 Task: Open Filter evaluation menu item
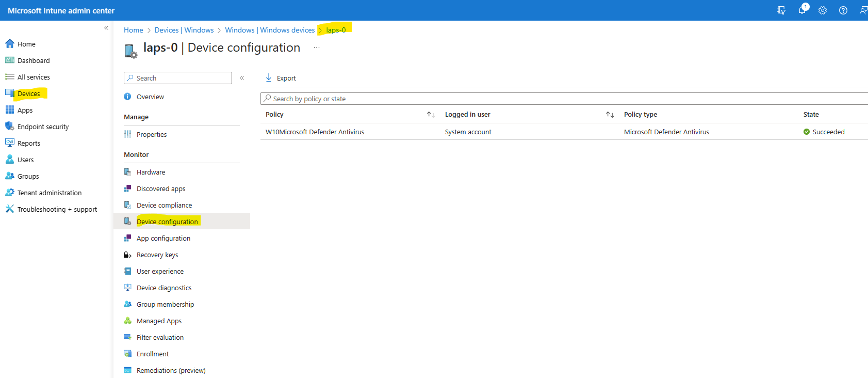(x=160, y=338)
